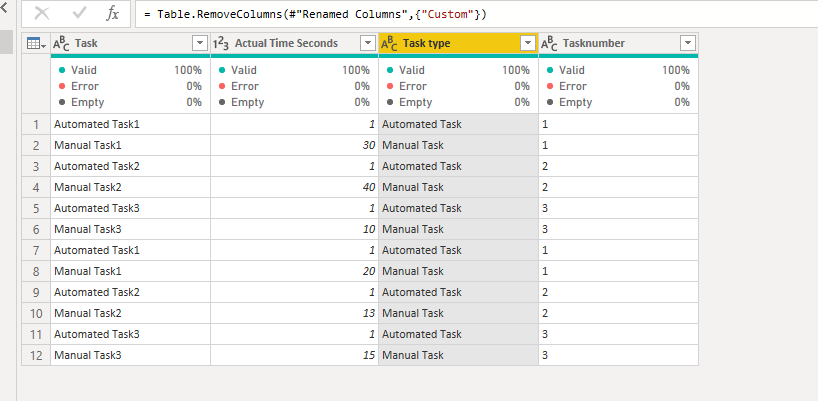Screen dimensions: 818x401
Task: Click Actual Time Seconds cell in row 1
Action: (294, 124)
